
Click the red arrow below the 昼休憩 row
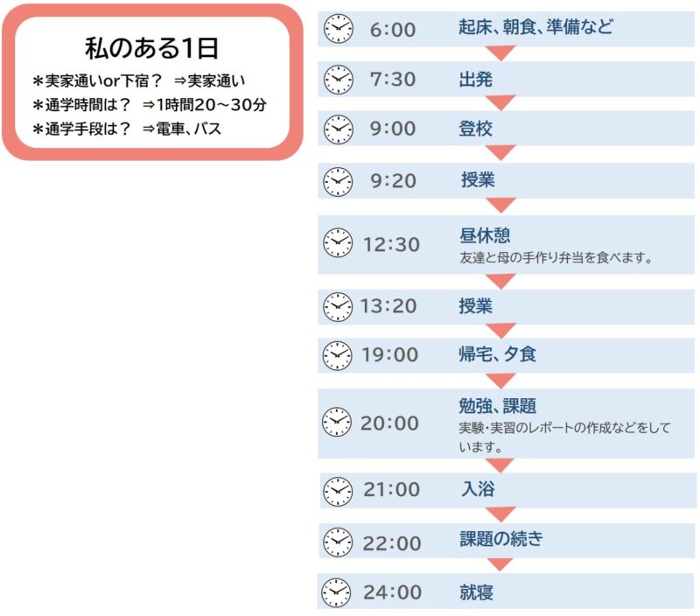[x=500, y=281]
